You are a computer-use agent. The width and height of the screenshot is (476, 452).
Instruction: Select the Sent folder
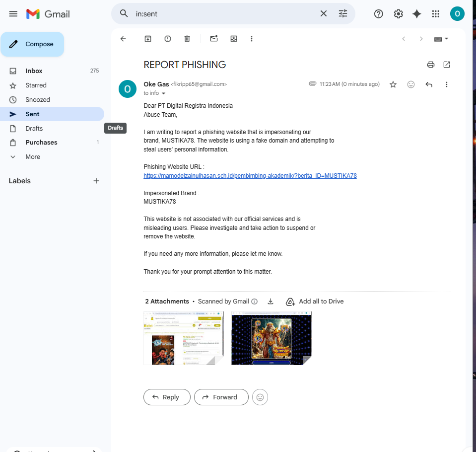pyautogui.click(x=52, y=114)
